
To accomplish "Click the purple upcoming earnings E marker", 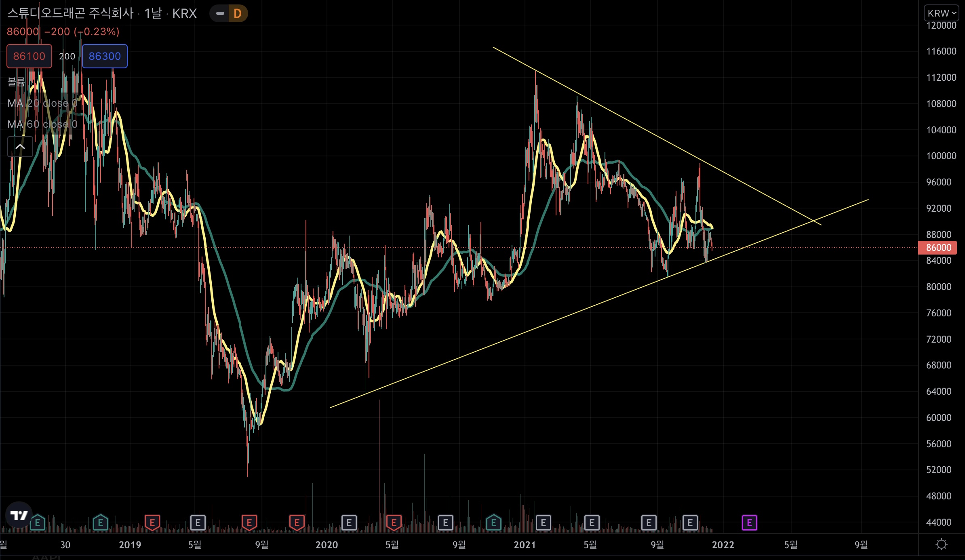I will 749,523.
